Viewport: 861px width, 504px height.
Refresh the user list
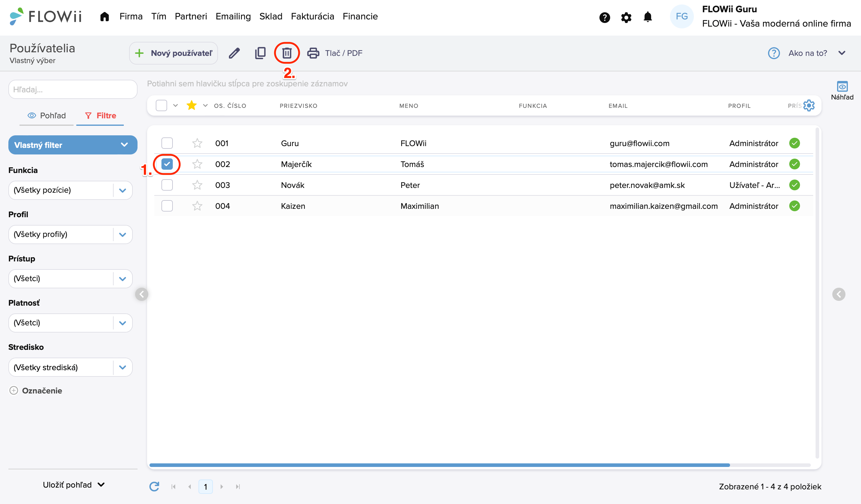click(x=155, y=486)
